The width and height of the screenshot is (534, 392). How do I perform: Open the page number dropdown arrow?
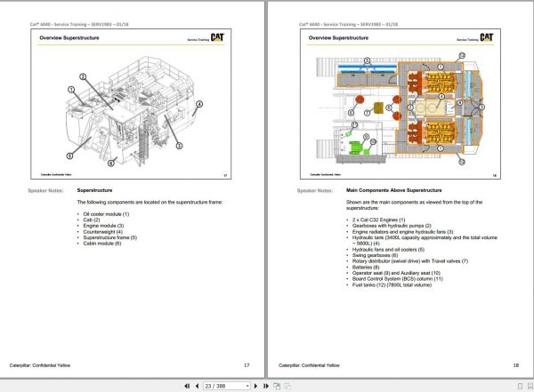click(x=247, y=386)
